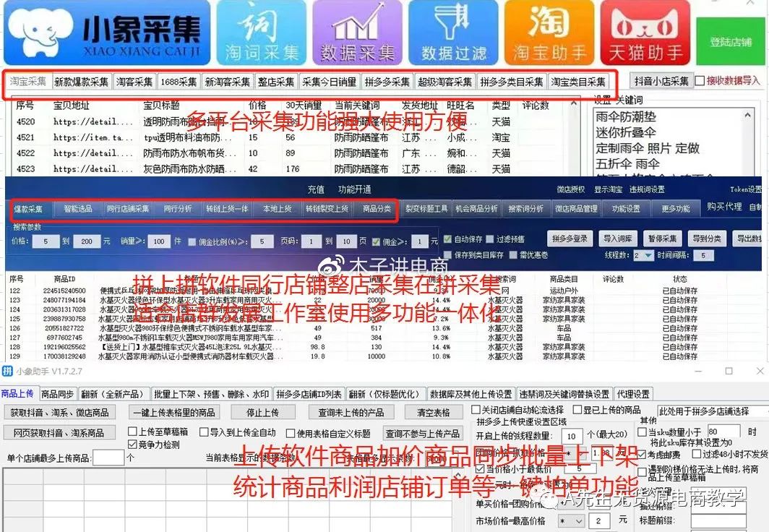This screenshot has height=532, width=769.
Task: Open the 淘宝助手 orange icon
Action: (x=549, y=33)
